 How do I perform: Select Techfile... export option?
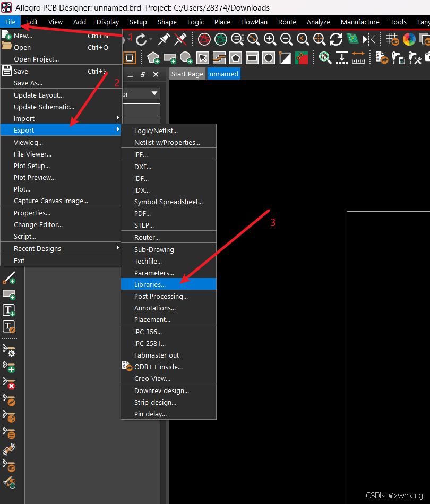coord(168,262)
